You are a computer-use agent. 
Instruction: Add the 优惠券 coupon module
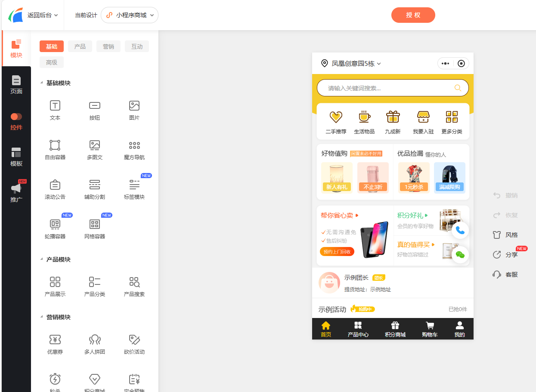pos(55,345)
